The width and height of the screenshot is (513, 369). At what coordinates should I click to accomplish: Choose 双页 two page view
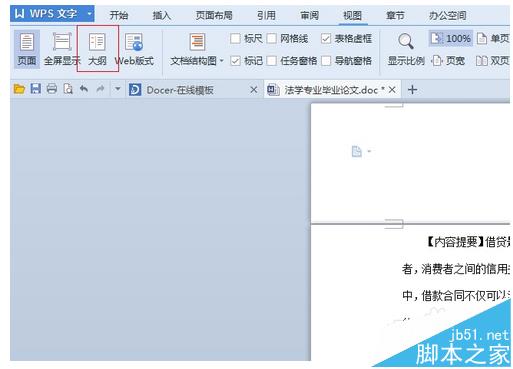[x=492, y=61]
